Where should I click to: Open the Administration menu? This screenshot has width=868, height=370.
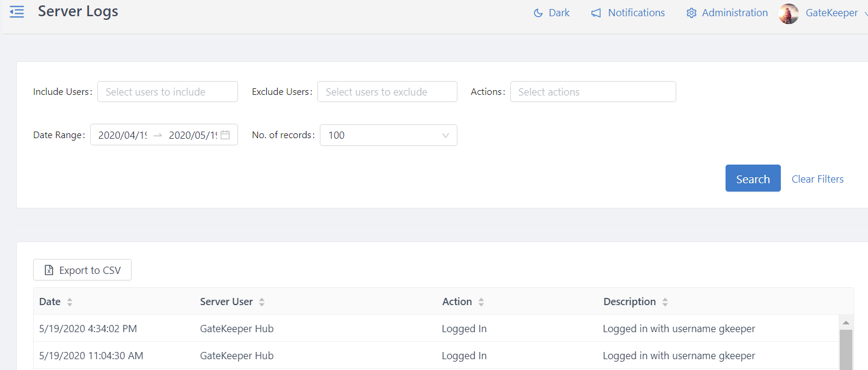tap(727, 13)
